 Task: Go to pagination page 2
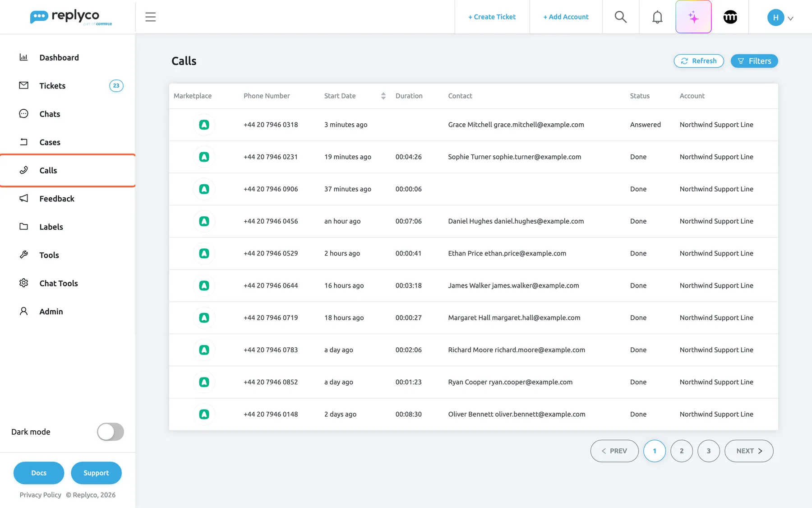point(682,451)
